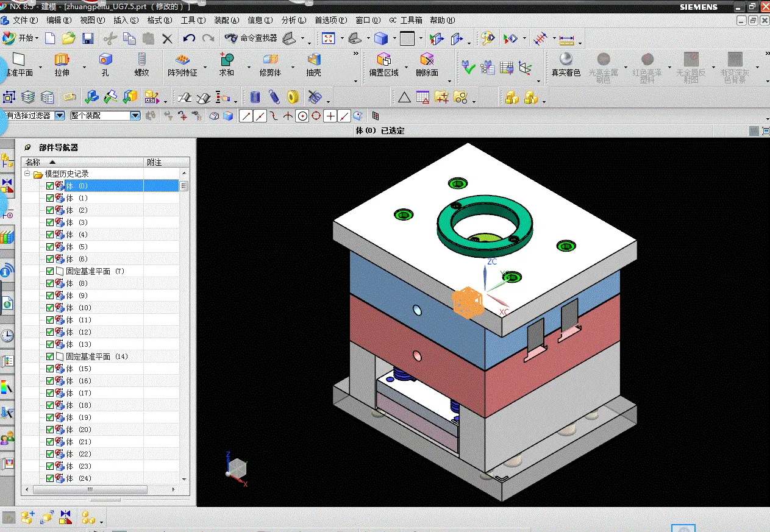Expand the 阵列特征 dropdown arrow
The width and height of the screenshot is (770, 532).
(205, 68)
